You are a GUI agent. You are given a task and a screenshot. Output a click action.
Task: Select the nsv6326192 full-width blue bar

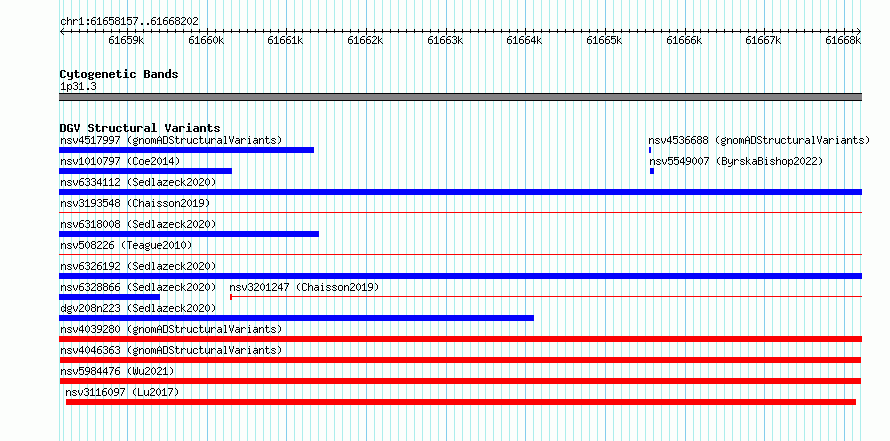[x=460, y=276]
